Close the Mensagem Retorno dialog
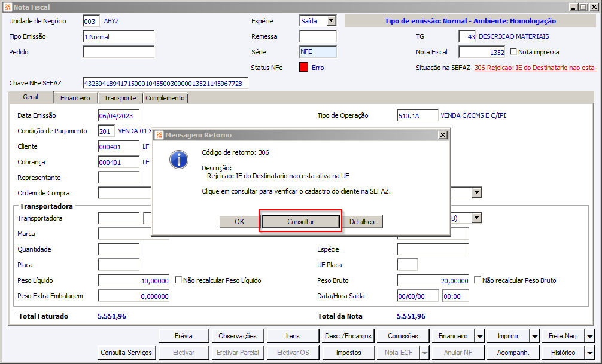 point(443,135)
